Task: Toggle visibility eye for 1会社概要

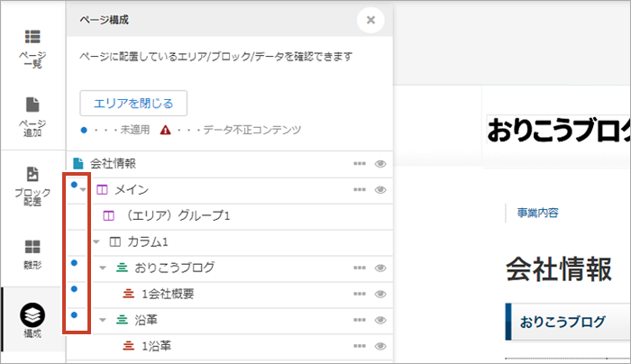Action: (x=380, y=294)
